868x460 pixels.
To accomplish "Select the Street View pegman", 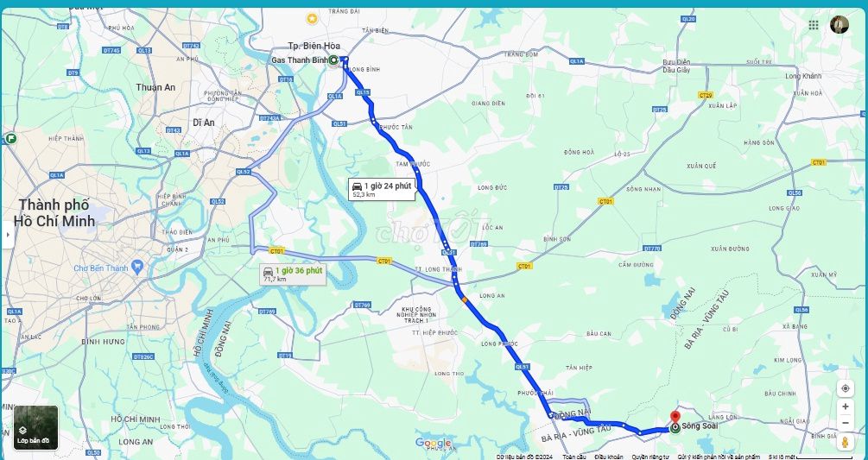I will click(846, 442).
